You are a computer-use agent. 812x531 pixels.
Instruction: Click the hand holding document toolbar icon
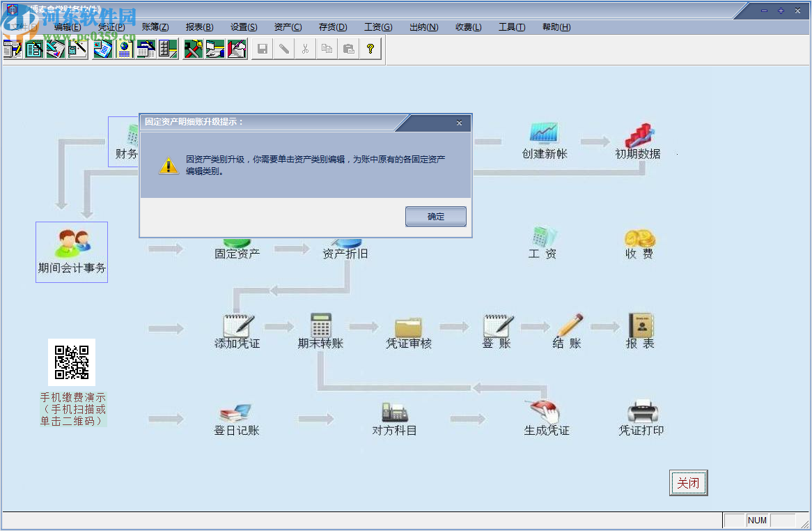coord(215,49)
